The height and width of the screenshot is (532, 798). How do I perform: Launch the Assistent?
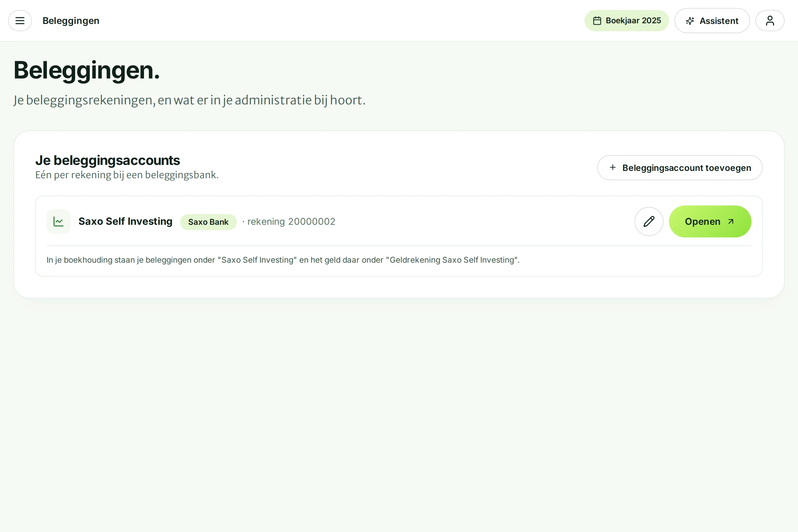[712, 21]
